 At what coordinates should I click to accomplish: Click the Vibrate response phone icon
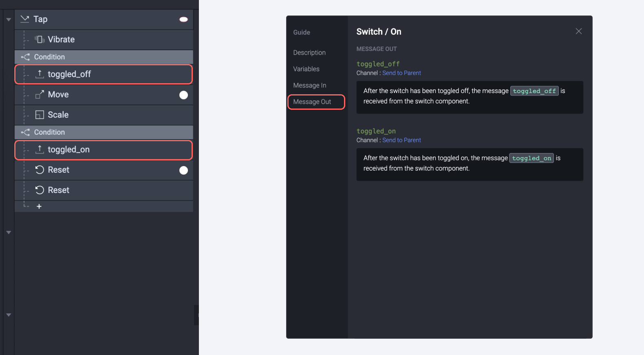point(40,40)
